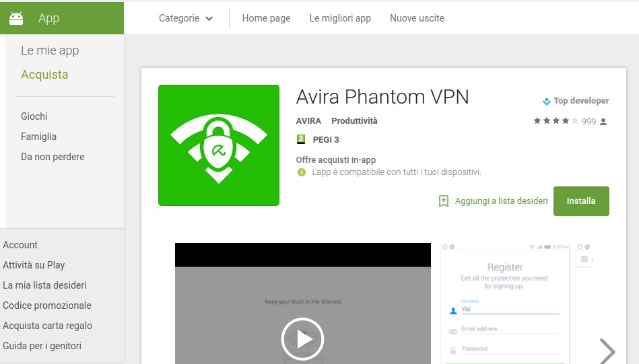Open Guida per i genitori link

tap(42, 346)
